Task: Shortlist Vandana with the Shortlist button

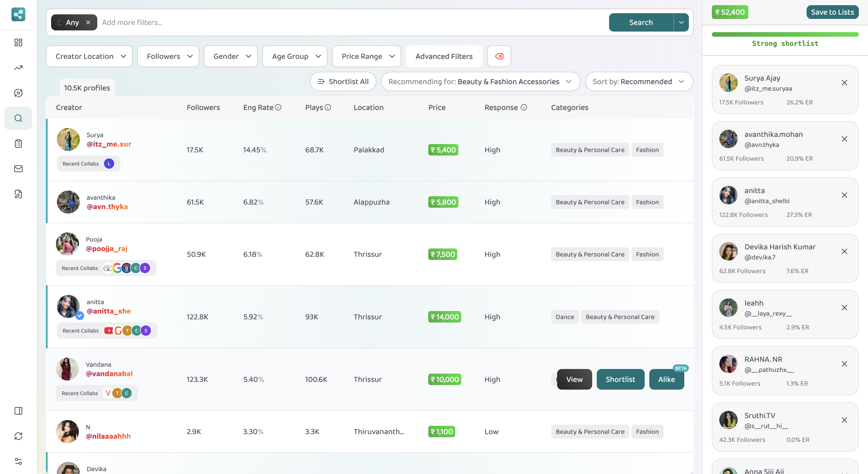Action: 620,379
